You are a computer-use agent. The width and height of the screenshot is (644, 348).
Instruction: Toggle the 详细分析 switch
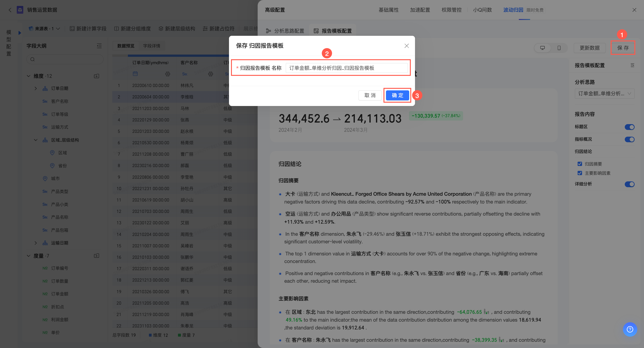[629, 184]
